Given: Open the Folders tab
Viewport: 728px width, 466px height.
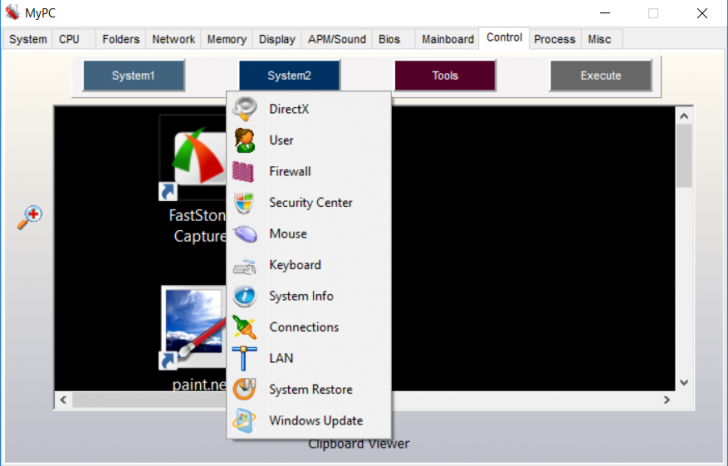Looking at the screenshot, I should coord(121,39).
